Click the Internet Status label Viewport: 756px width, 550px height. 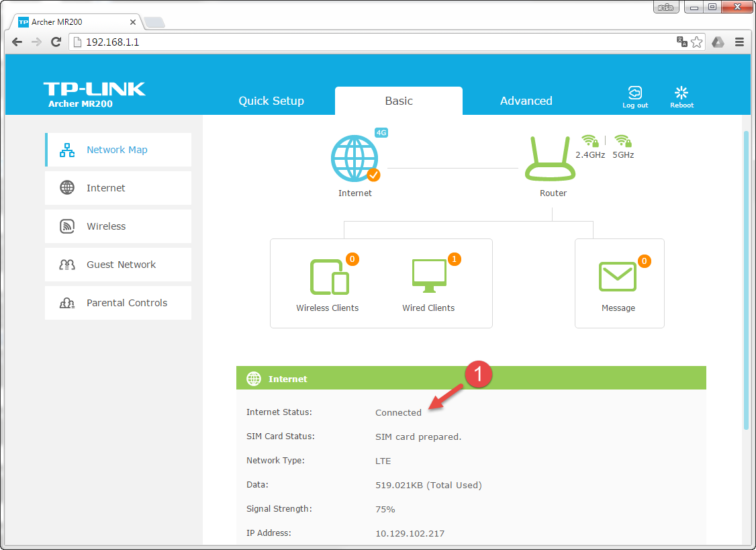(279, 412)
